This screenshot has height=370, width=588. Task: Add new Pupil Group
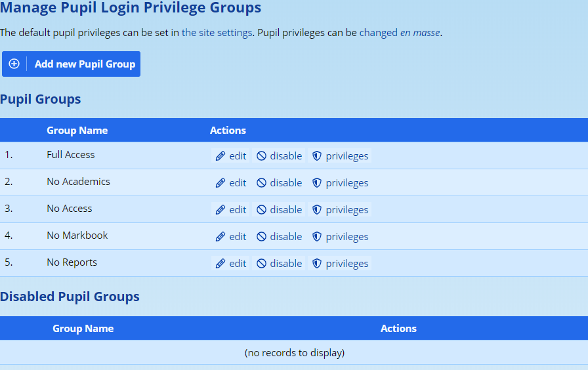pos(72,64)
